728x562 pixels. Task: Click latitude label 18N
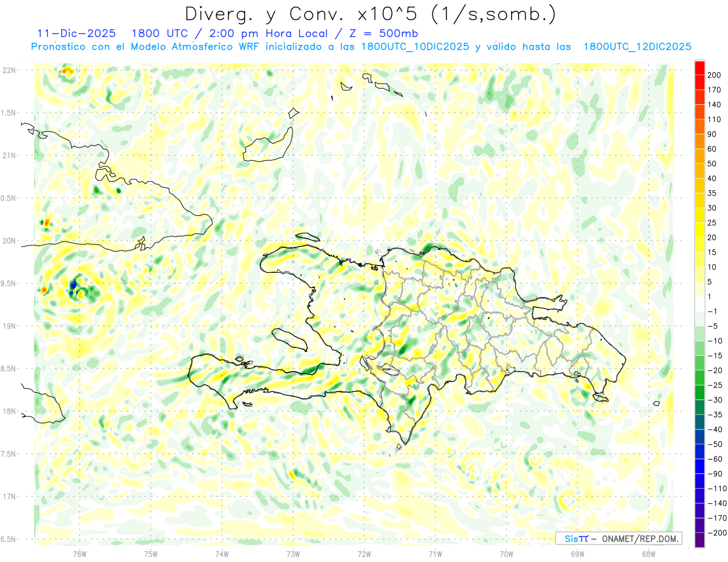click(x=10, y=412)
